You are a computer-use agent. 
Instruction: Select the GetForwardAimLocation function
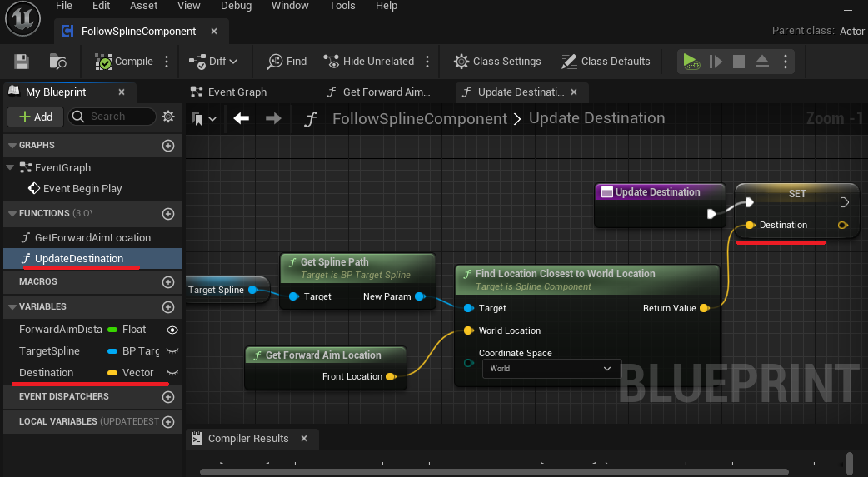92,237
